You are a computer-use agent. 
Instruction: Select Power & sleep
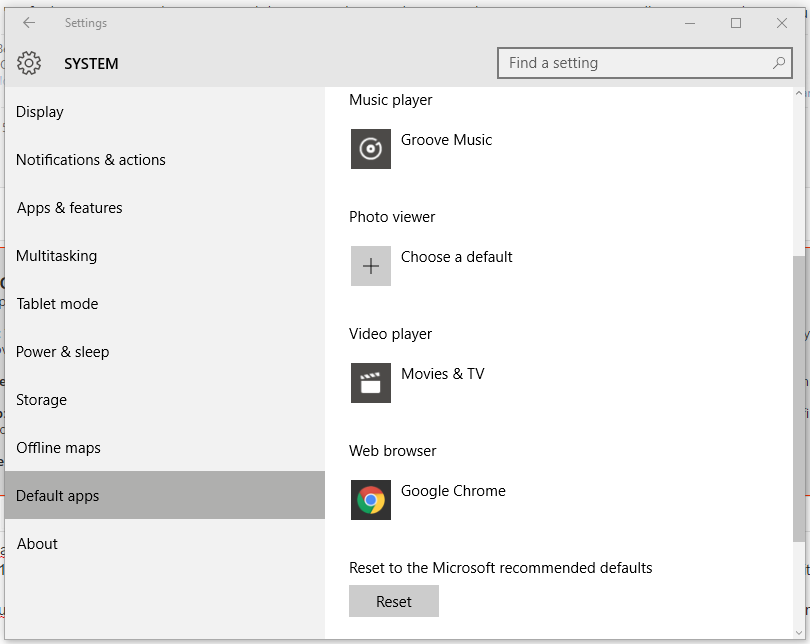[x=165, y=352]
